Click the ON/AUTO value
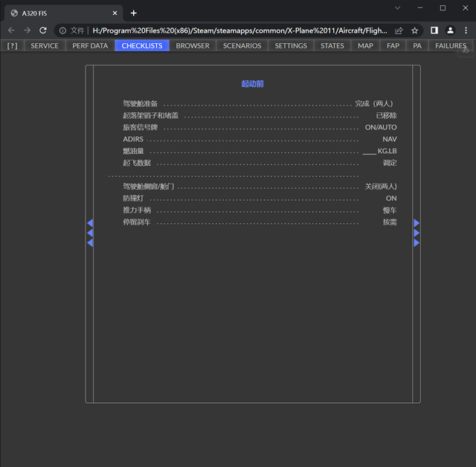476x467 pixels. [381, 127]
